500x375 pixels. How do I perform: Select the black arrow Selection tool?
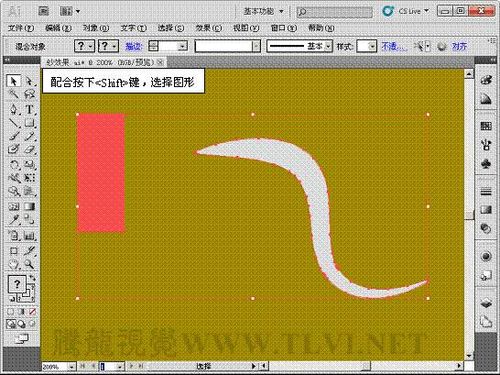click(13, 81)
